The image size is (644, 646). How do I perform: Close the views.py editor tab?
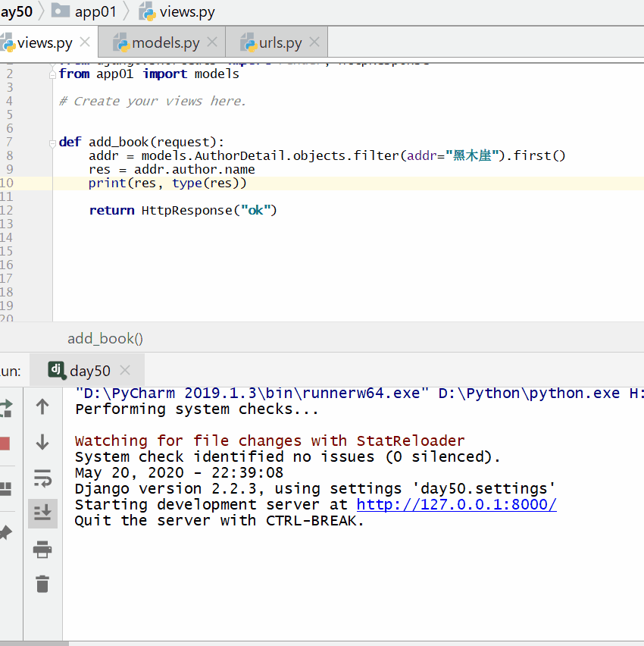click(x=85, y=42)
